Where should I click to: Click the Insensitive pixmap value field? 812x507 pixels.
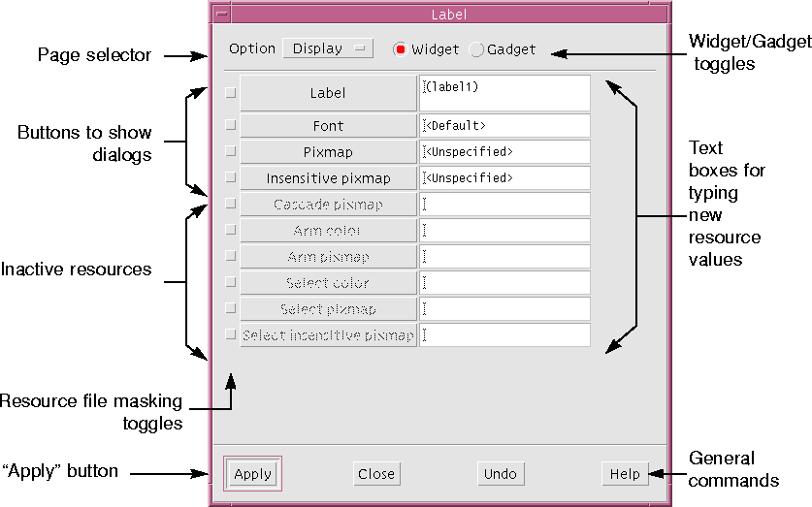tap(504, 178)
